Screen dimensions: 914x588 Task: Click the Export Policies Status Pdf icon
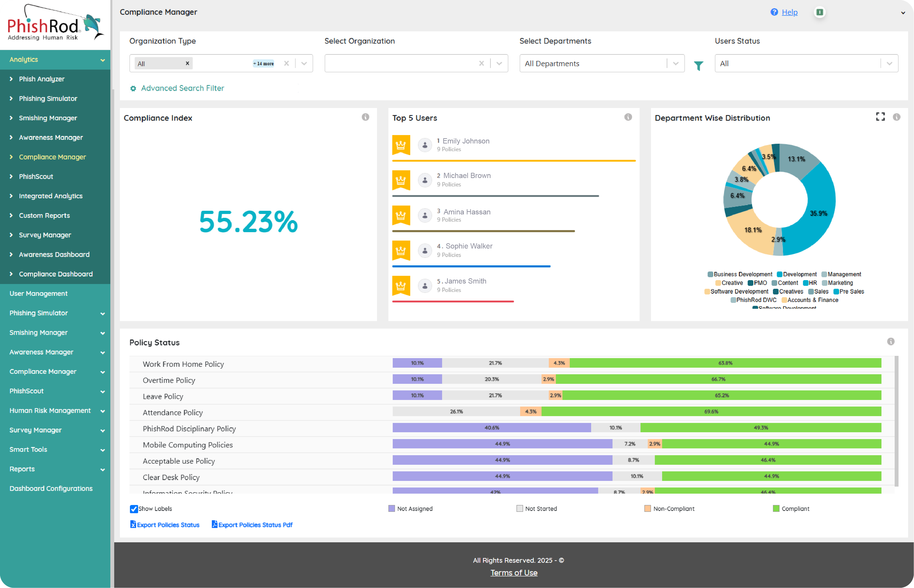pyautogui.click(x=214, y=524)
